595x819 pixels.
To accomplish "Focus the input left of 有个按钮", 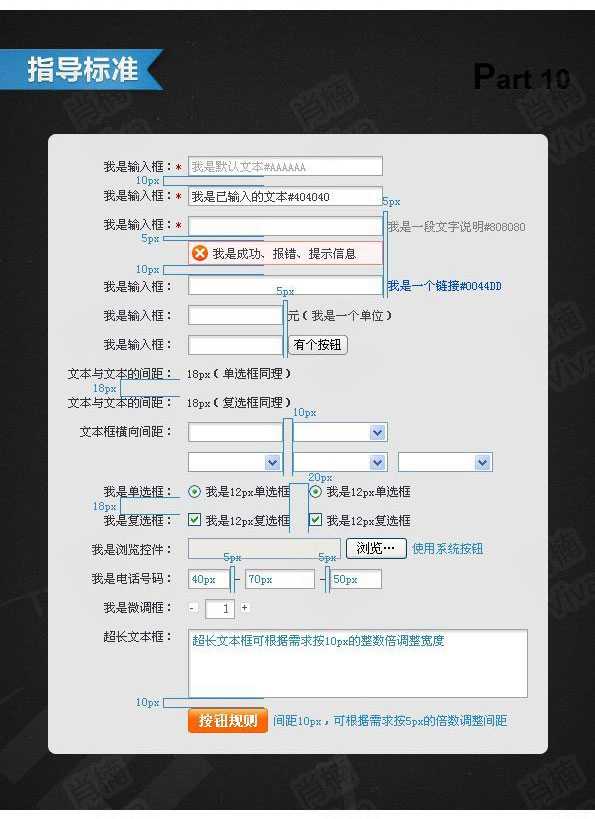I will (x=236, y=345).
